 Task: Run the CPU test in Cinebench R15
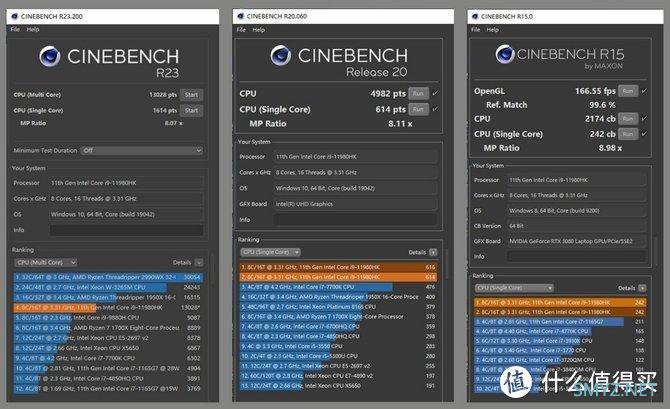pos(628,119)
